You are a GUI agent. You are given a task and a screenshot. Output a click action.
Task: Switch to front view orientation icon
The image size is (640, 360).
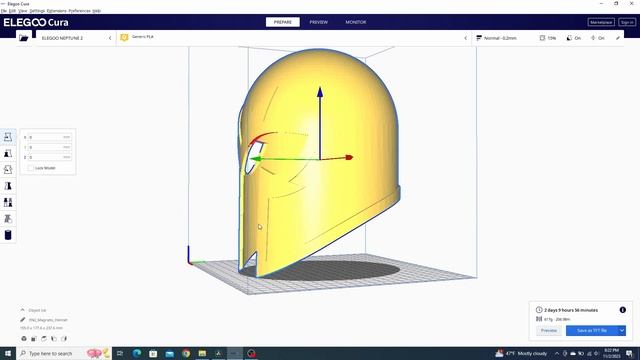pos(34,339)
